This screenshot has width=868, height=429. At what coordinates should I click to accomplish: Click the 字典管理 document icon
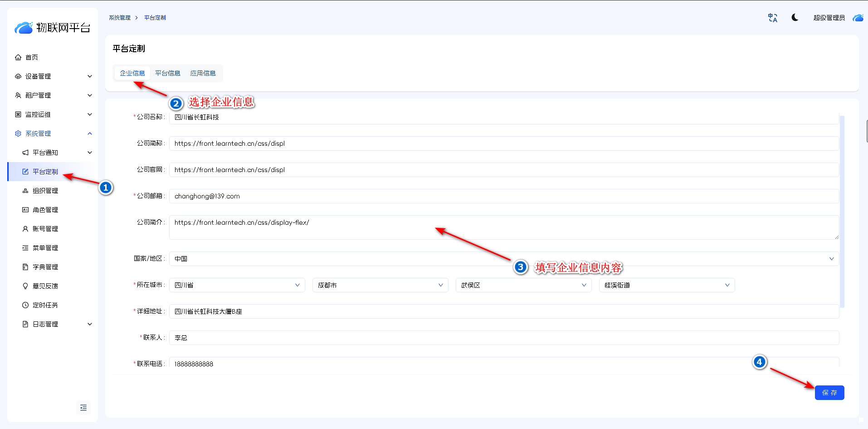(x=25, y=267)
